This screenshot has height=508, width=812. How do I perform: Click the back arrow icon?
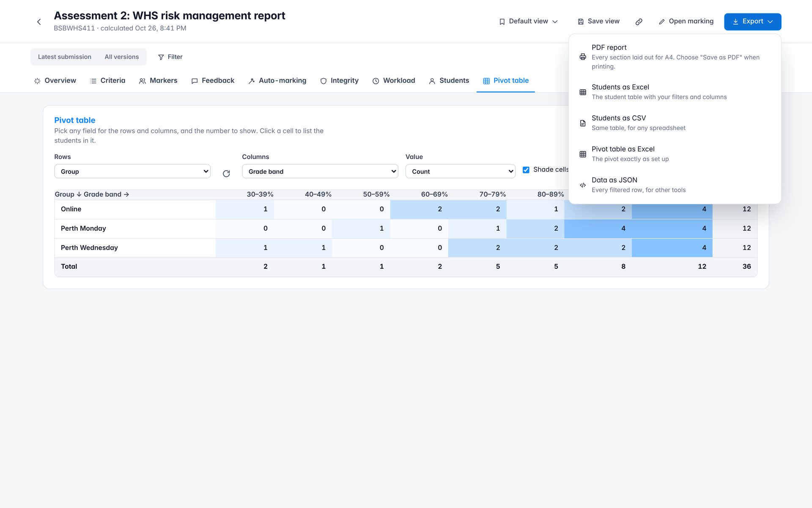(x=39, y=22)
